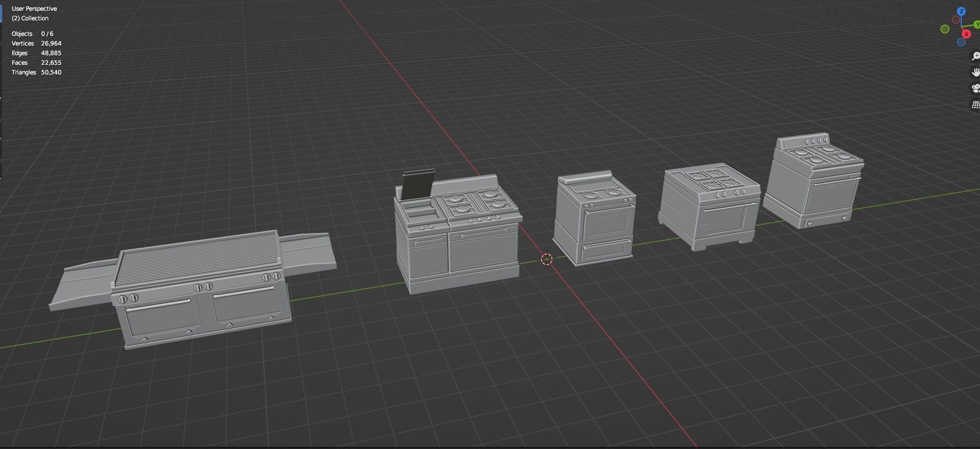Screen dimensions: 980x449
Task: Select the low four-burner stove on feet
Action: (x=709, y=206)
